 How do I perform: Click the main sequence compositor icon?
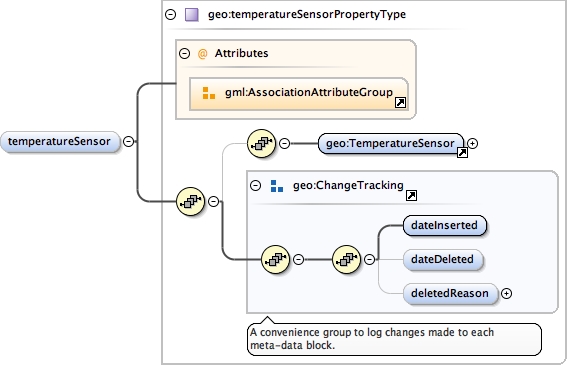tap(191, 201)
